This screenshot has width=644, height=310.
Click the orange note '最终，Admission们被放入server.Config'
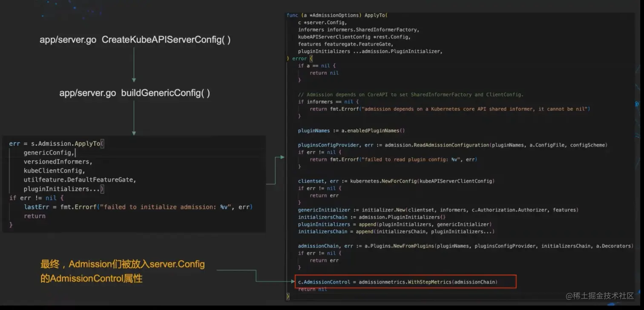123,264
